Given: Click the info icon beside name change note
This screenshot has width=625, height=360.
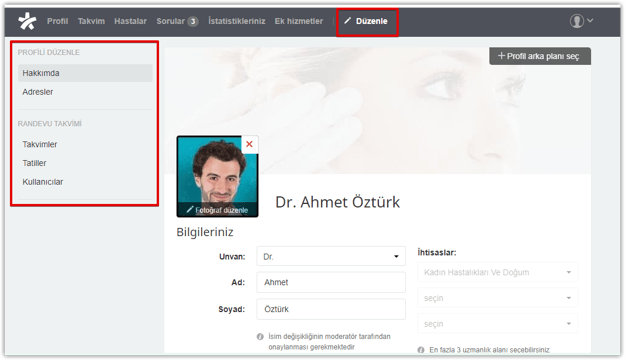Looking at the screenshot, I should [x=260, y=337].
